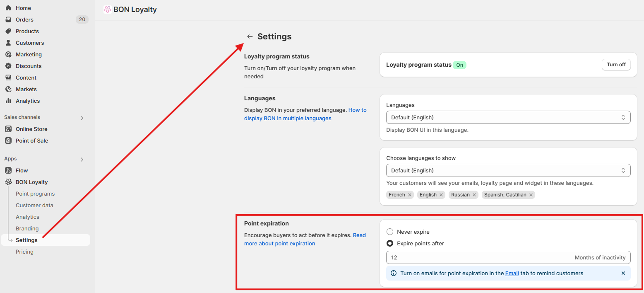Image resolution: width=644 pixels, height=293 pixels.
Task: Click the Point expiration section heading
Action: pos(267,223)
